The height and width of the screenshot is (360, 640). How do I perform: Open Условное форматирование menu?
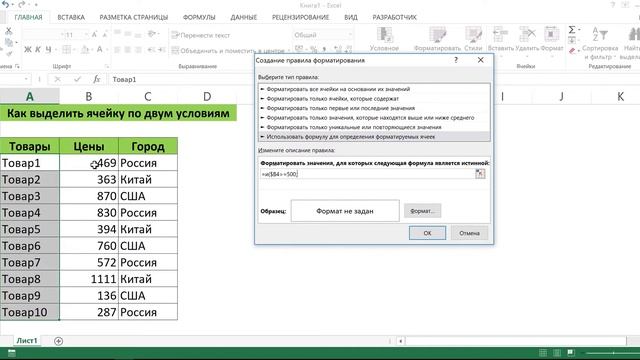pos(384,39)
